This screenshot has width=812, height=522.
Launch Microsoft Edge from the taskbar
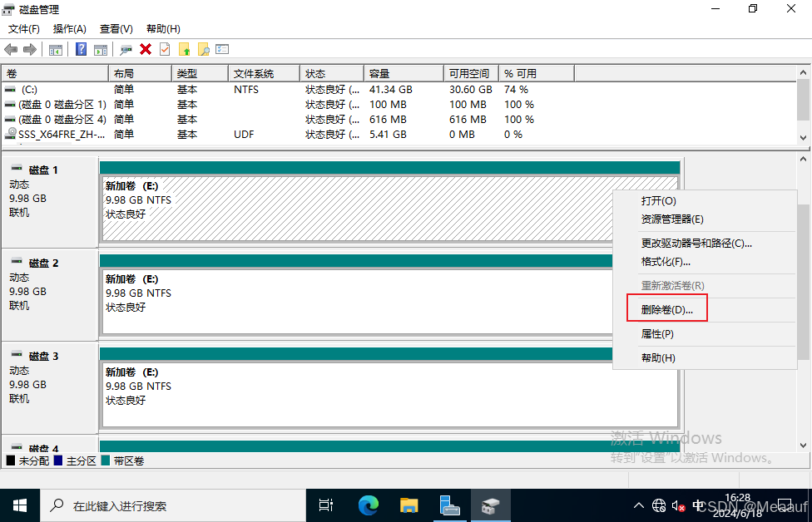point(369,505)
